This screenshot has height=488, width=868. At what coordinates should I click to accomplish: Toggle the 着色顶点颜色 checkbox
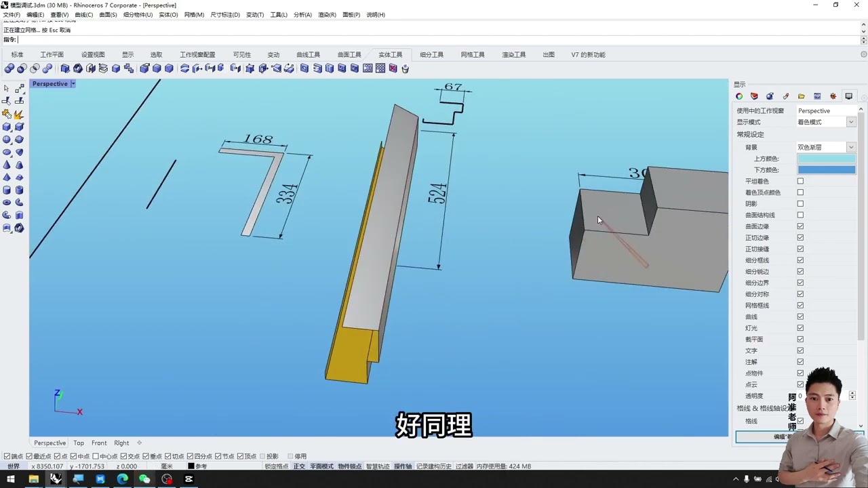[x=800, y=192]
